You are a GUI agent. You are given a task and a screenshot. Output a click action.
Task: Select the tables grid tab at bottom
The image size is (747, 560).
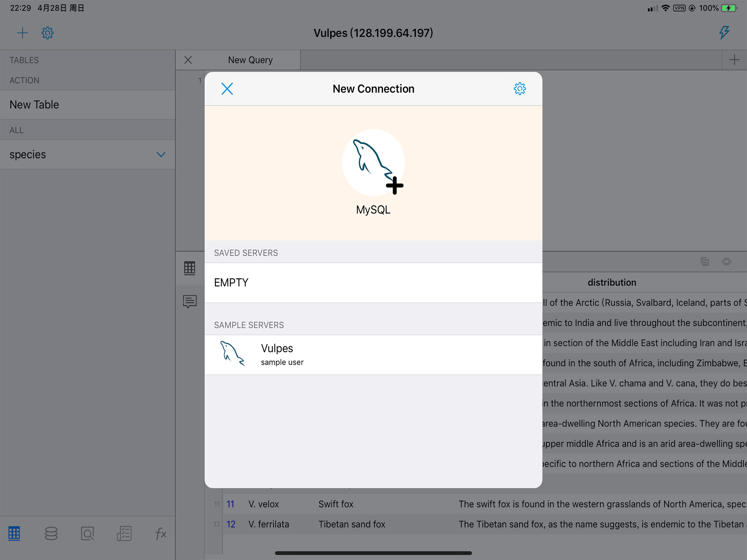(14, 534)
